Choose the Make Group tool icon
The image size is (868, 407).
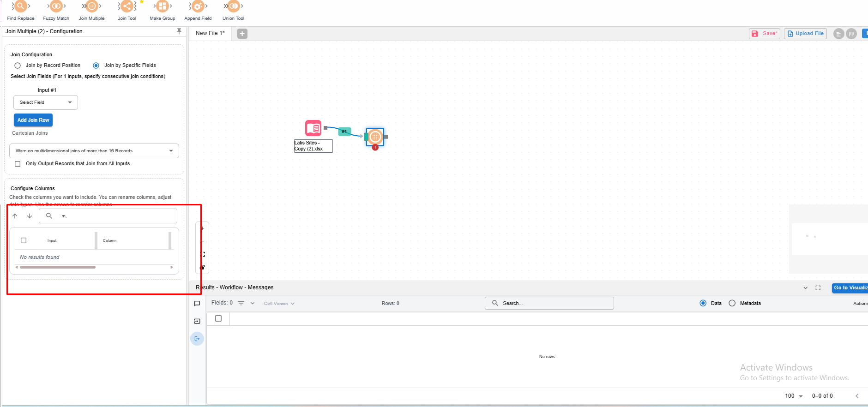point(162,6)
